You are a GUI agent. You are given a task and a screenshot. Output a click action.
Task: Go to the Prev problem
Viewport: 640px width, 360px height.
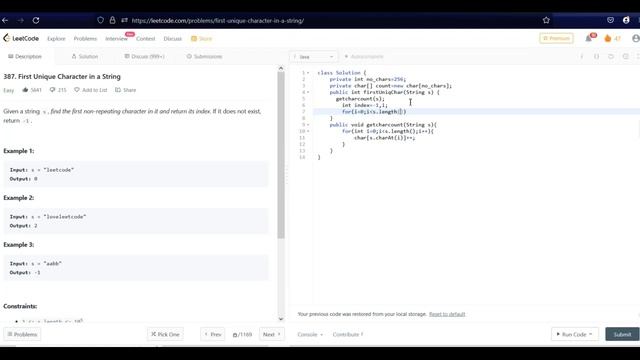click(213, 334)
